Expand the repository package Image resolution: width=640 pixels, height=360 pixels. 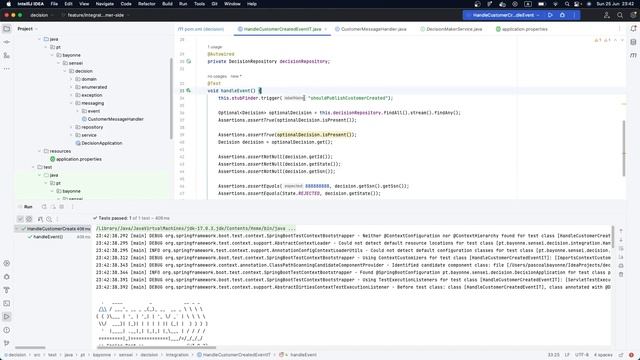[71, 127]
